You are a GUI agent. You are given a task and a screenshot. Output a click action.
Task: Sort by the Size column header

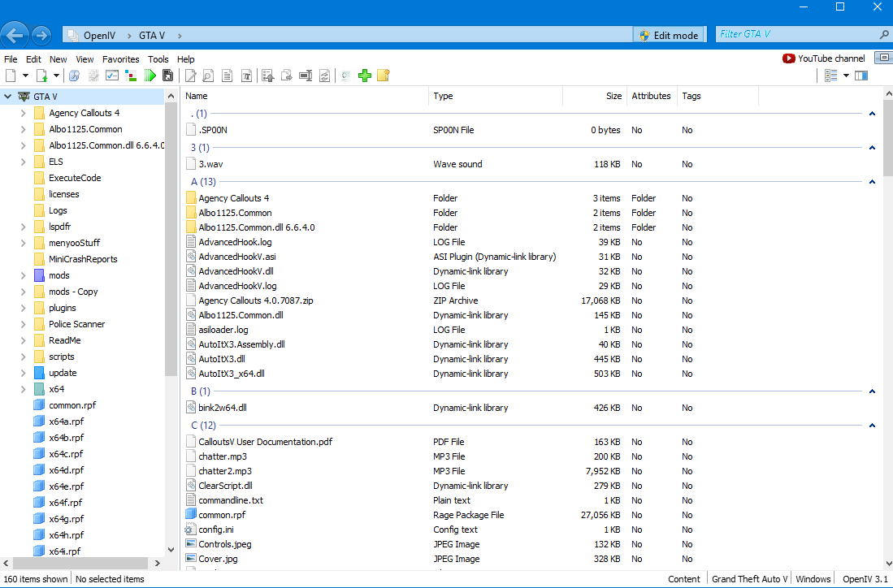[x=595, y=96]
